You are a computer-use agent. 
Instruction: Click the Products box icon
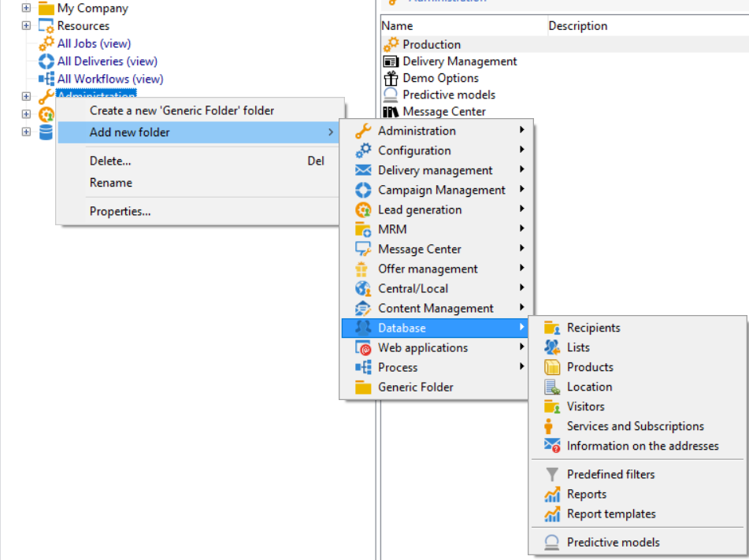(552, 367)
